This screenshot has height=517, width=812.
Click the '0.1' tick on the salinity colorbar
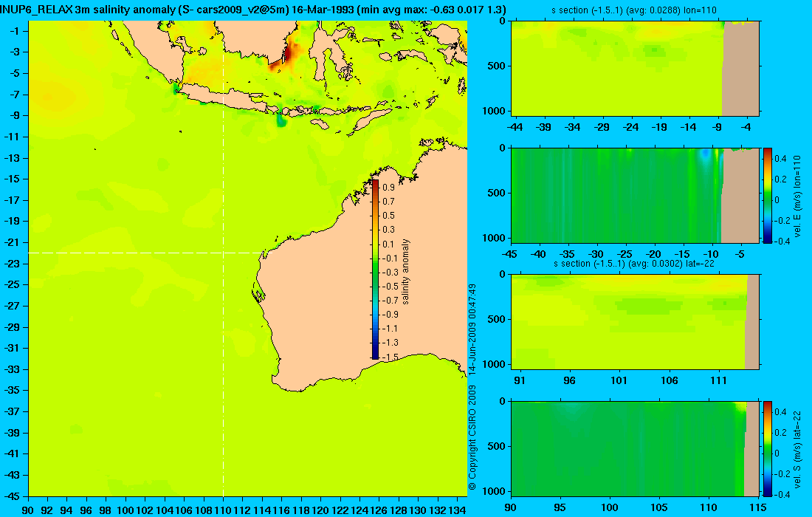pos(388,244)
